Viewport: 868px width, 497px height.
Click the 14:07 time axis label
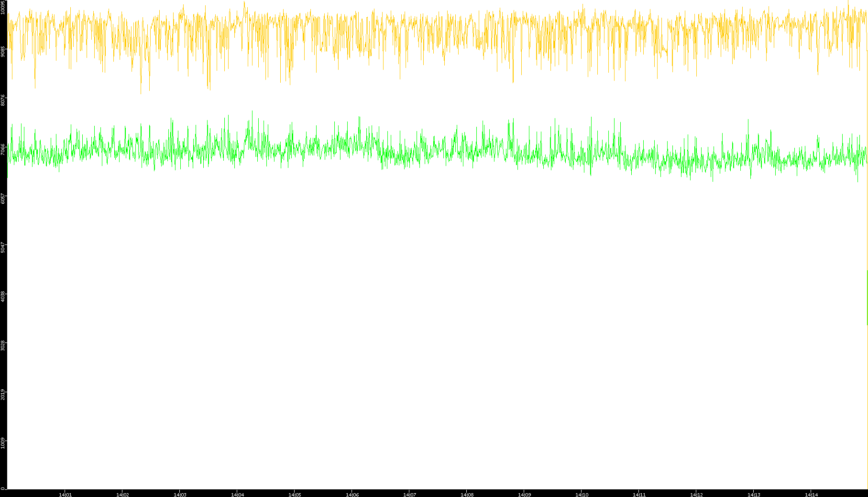(x=409, y=495)
